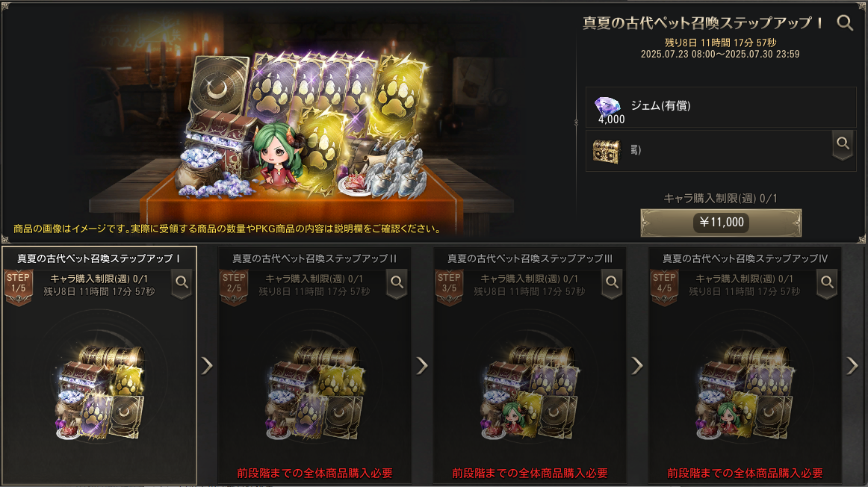
Task: Open magnifier on Step Up IV card
Action: 827,283
